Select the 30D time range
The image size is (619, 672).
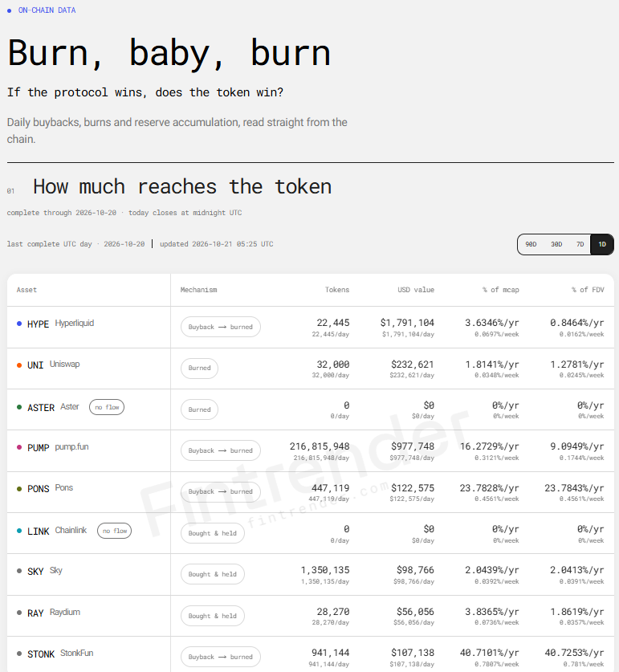556,244
